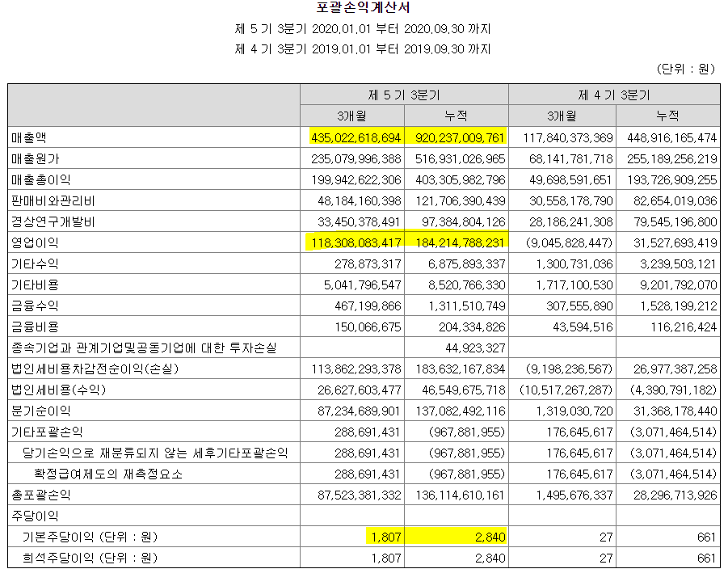This screenshot has height=569, width=728.
Task: Click the 경상연구개발비 row label
Action: [53, 221]
